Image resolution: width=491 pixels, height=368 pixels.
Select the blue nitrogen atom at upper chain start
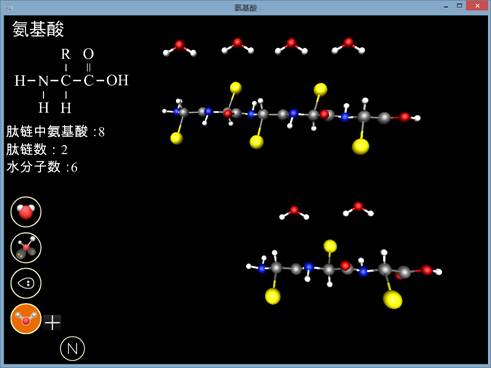(176, 112)
